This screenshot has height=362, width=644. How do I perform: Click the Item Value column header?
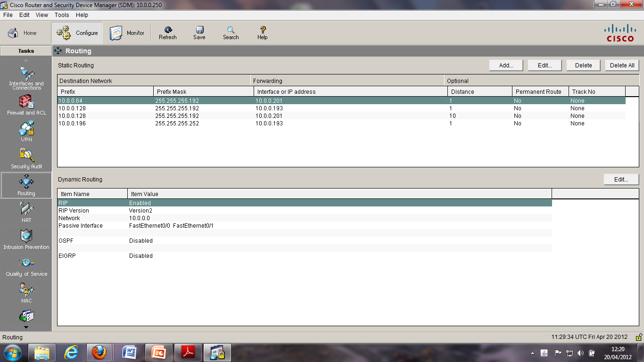pyautogui.click(x=339, y=194)
